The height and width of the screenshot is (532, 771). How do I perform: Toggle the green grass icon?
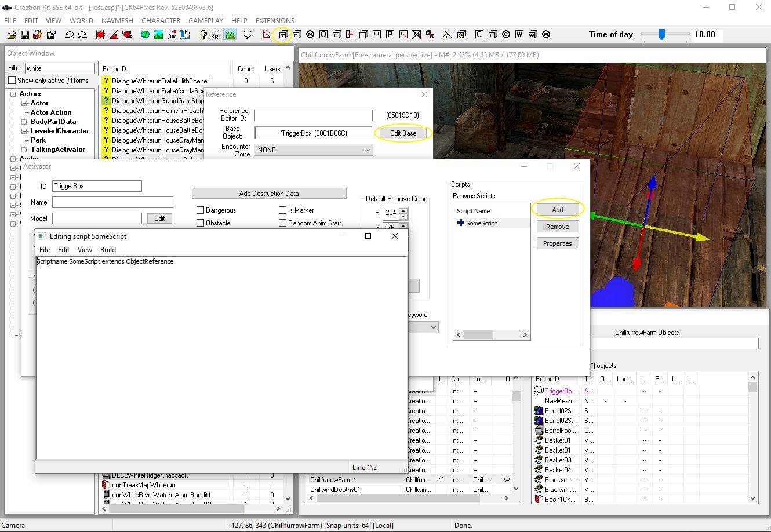click(x=230, y=35)
